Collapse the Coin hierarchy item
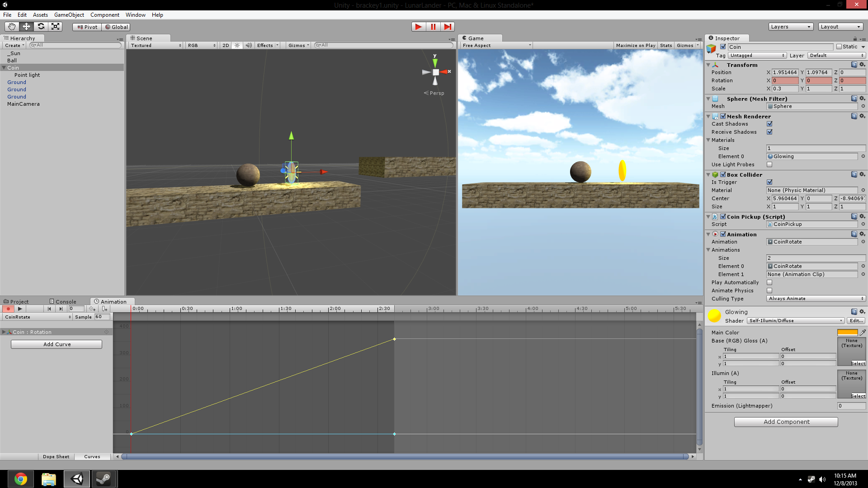Image resolution: width=868 pixels, height=488 pixels. [4, 68]
